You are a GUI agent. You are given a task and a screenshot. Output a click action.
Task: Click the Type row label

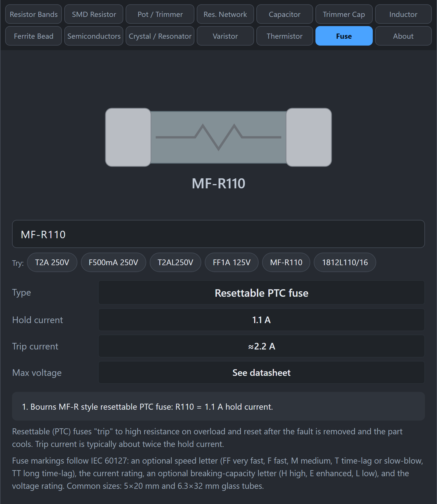[x=22, y=293]
